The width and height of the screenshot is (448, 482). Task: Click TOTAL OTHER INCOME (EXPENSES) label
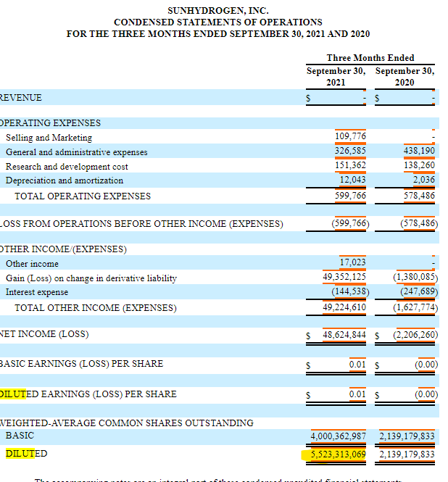point(96,308)
